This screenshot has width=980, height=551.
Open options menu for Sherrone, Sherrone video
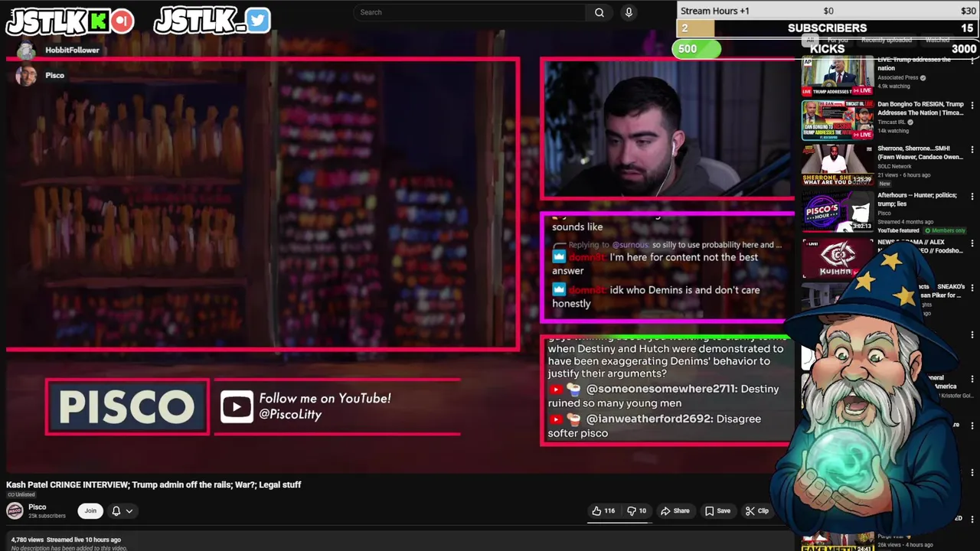click(972, 150)
